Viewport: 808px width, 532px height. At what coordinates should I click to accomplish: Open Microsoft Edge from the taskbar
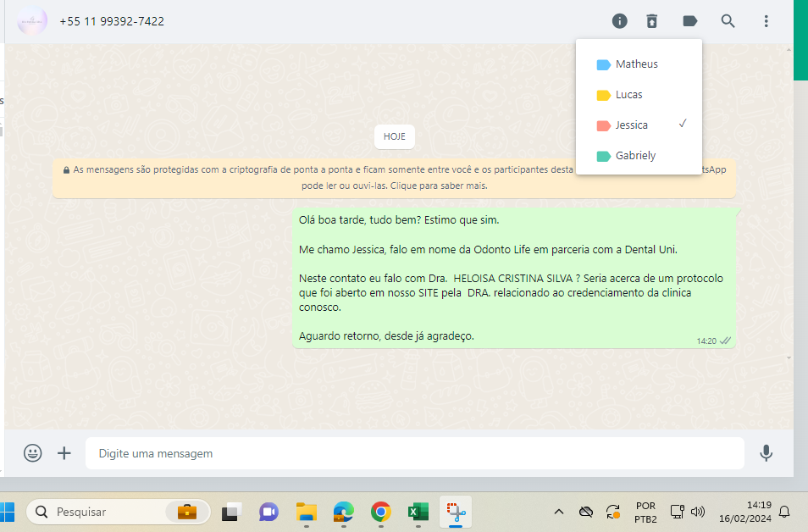343,512
